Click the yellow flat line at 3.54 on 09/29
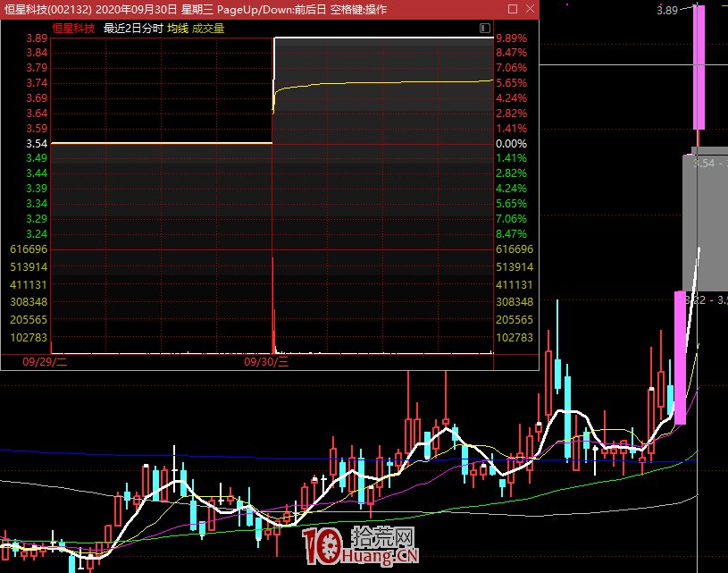The image size is (728, 573). coord(161,143)
